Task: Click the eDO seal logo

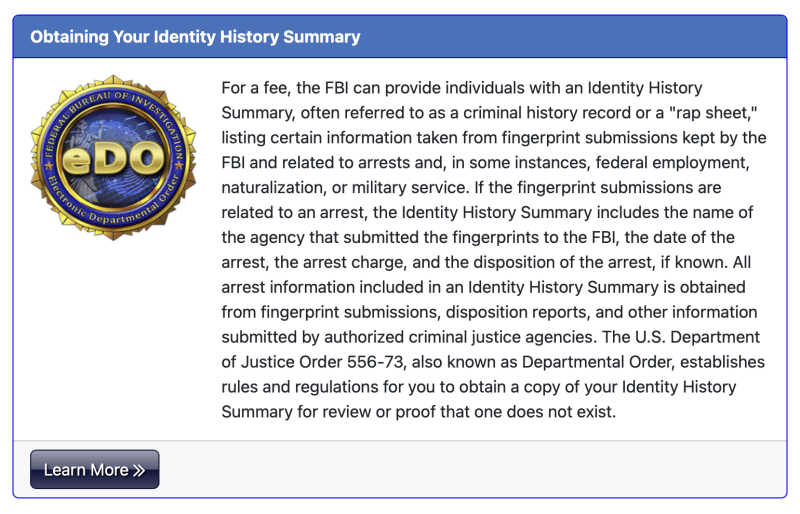Action: 113,158
